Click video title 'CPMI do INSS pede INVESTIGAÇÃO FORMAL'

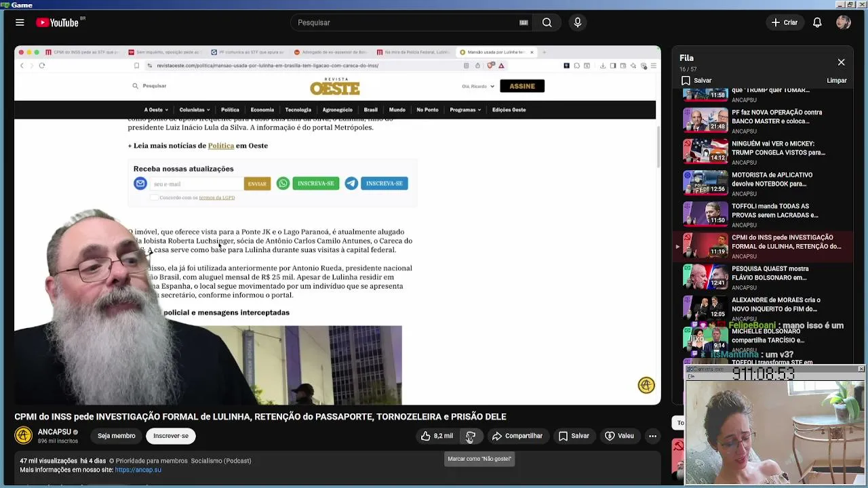pyautogui.click(x=260, y=416)
